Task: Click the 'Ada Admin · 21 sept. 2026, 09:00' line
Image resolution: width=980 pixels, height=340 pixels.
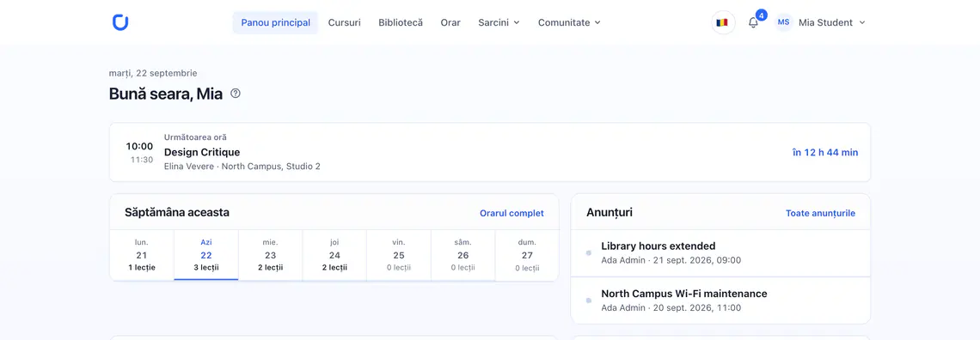Action: [671, 260]
